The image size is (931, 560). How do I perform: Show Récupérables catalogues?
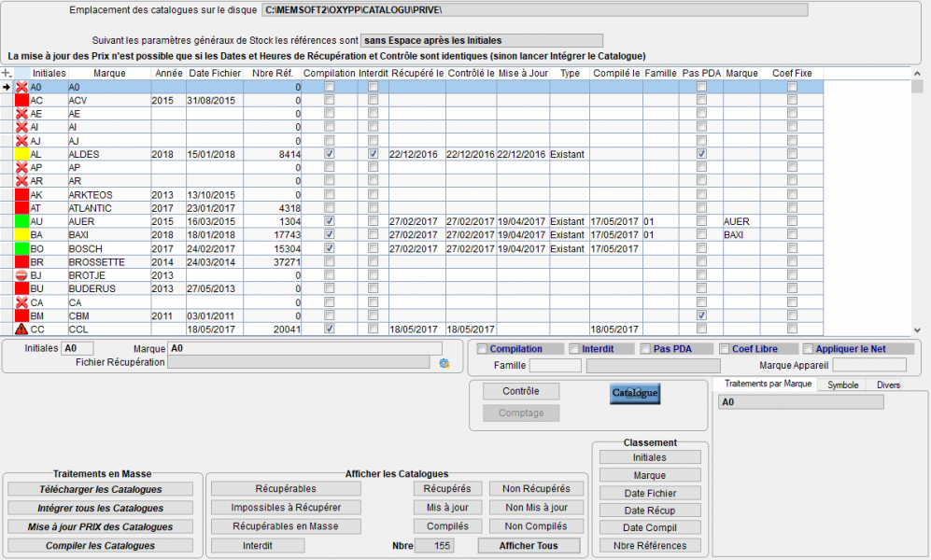[x=286, y=489]
